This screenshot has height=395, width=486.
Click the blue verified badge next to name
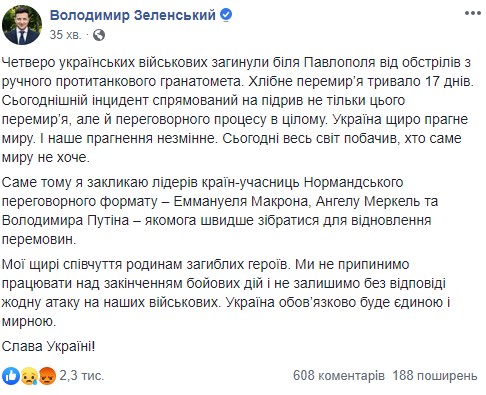(227, 15)
